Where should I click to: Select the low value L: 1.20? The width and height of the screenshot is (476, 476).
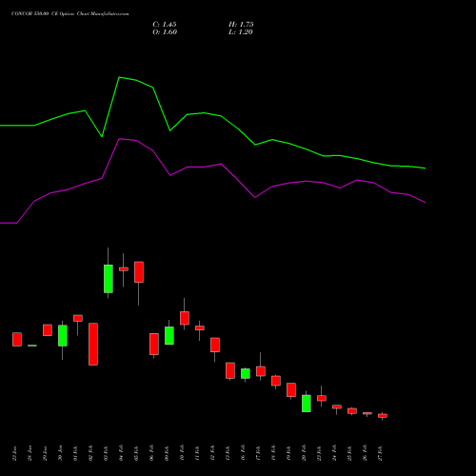(241, 32)
